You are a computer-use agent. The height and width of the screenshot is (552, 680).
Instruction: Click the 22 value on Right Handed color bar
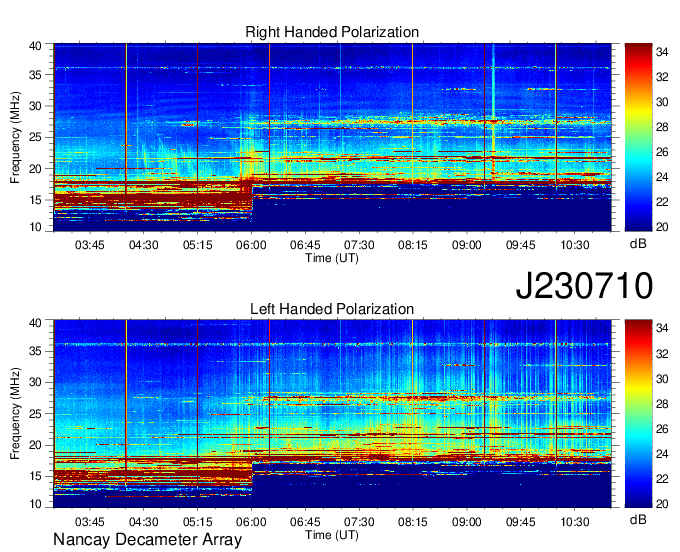[x=662, y=202]
